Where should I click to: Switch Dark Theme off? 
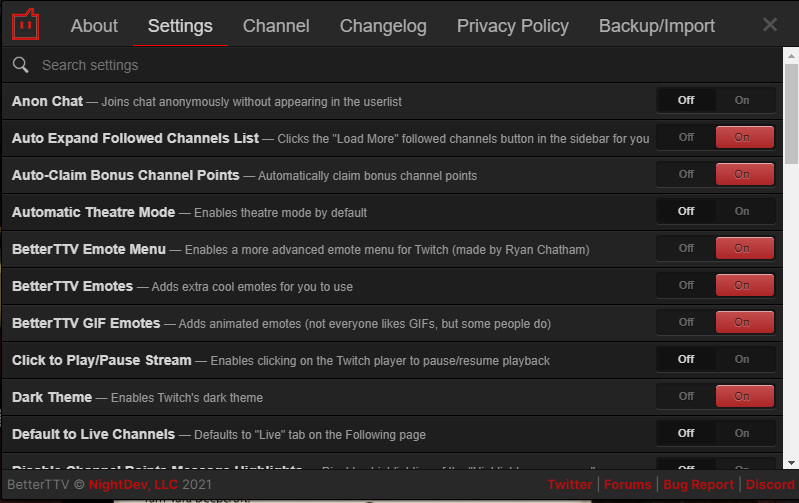(686, 396)
